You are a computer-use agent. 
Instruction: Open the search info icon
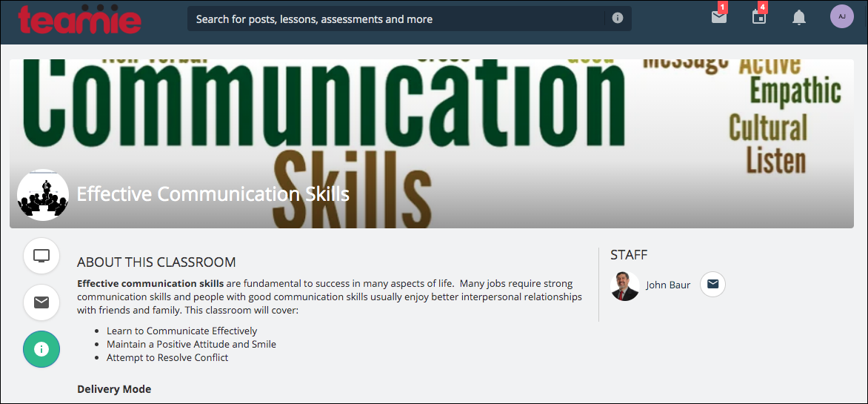(x=618, y=19)
